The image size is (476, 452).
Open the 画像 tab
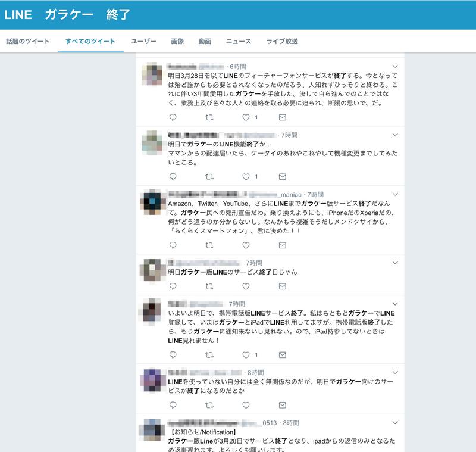(x=177, y=41)
